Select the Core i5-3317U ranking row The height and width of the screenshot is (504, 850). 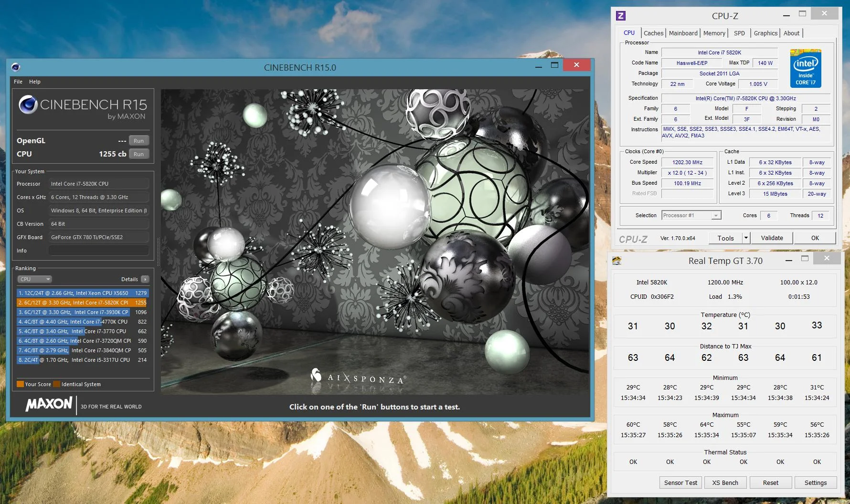pos(83,360)
